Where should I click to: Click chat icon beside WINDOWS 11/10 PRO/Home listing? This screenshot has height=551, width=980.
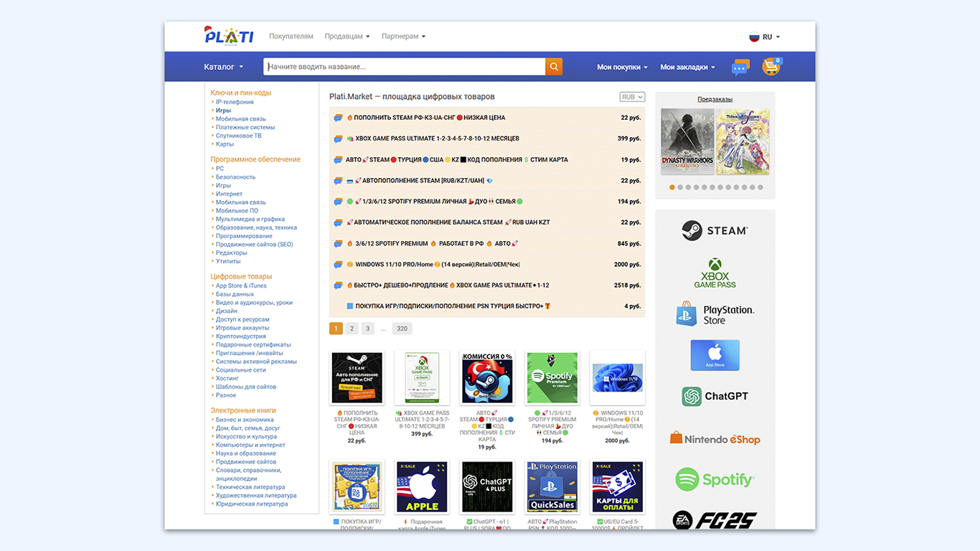[x=338, y=265]
